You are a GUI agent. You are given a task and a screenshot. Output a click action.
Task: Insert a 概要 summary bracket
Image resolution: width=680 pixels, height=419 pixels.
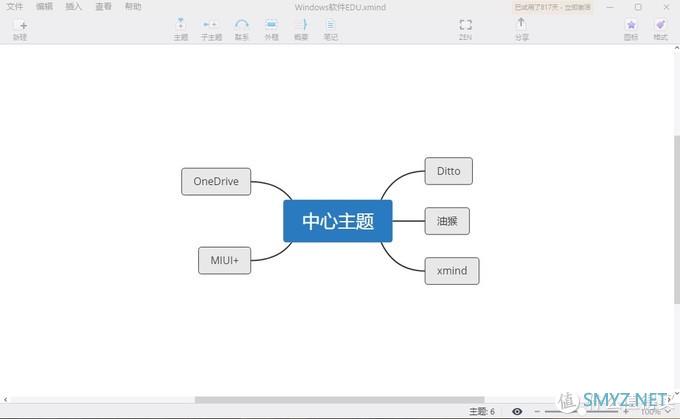301,29
